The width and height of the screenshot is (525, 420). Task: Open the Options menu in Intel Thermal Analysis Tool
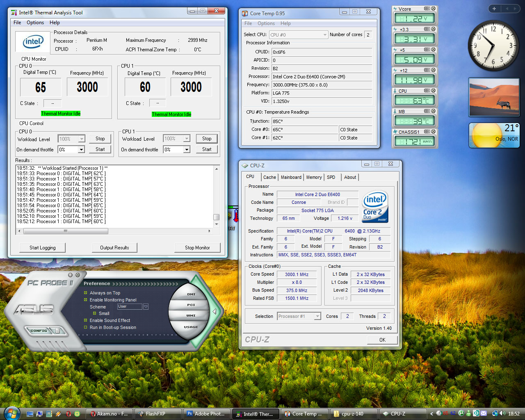click(35, 23)
